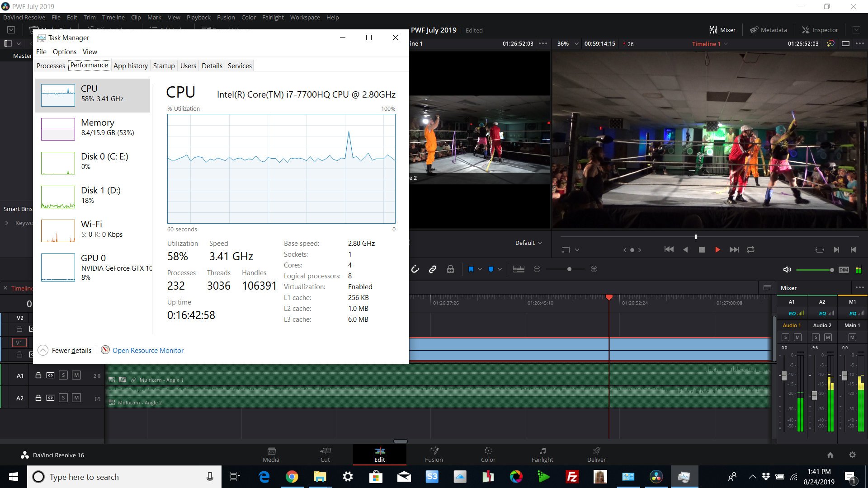Open audio meters icon beside DIM
The width and height of the screenshot is (868, 488).
pos(859,270)
